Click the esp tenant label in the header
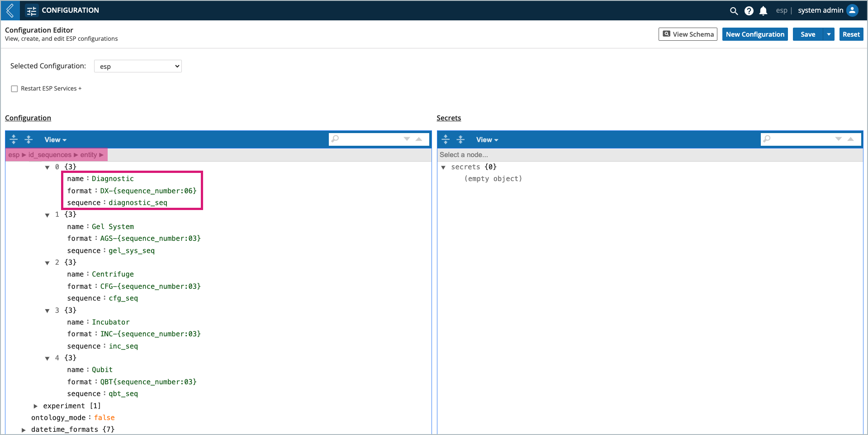The image size is (868, 435). (x=782, y=10)
